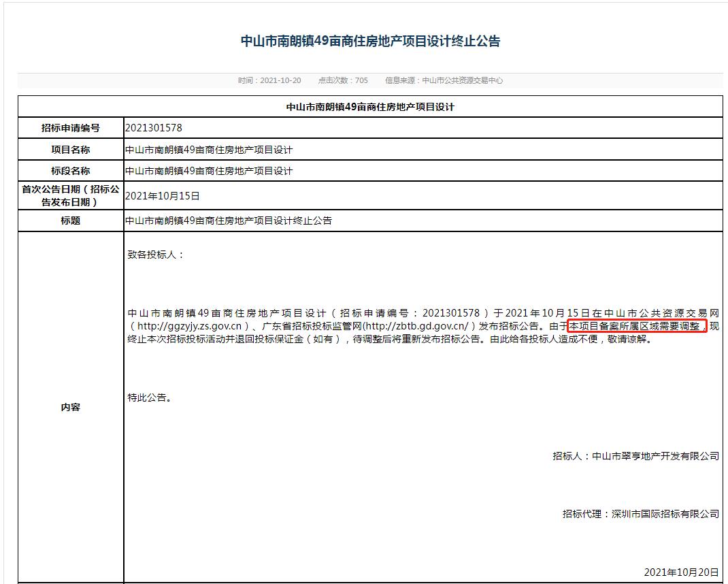Select the 招标申请编号 row header
Image resolution: width=728 pixels, height=584 pixels.
tap(70, 127)
